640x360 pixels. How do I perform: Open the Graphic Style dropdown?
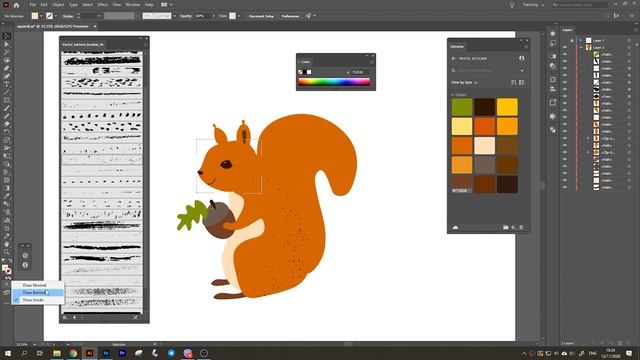coord(239,16)
